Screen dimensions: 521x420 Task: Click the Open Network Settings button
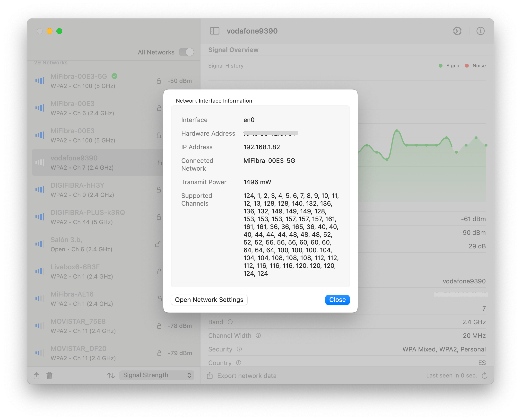[209, 300]
